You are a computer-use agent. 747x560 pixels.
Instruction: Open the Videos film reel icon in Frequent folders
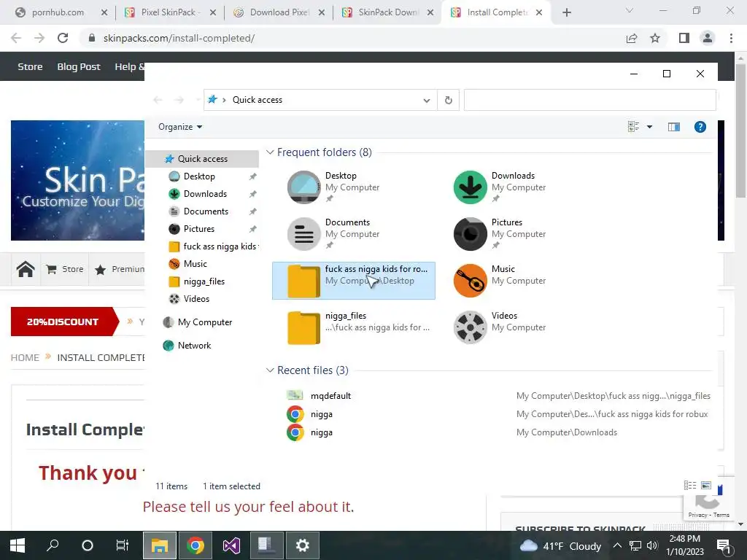[x=471, y=327]
